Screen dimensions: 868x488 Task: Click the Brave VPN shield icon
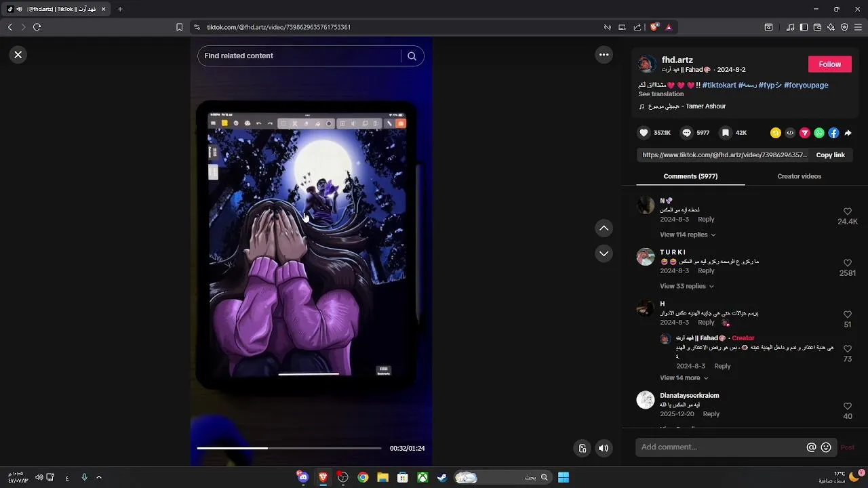pyautogui.click(x=844, y=27)
